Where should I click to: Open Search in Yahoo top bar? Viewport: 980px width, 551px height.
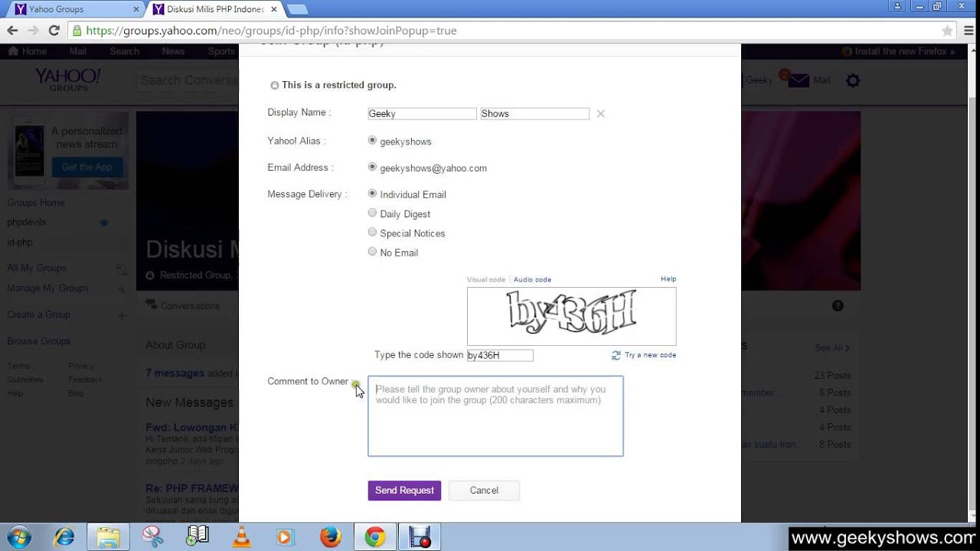pos(124,51)
